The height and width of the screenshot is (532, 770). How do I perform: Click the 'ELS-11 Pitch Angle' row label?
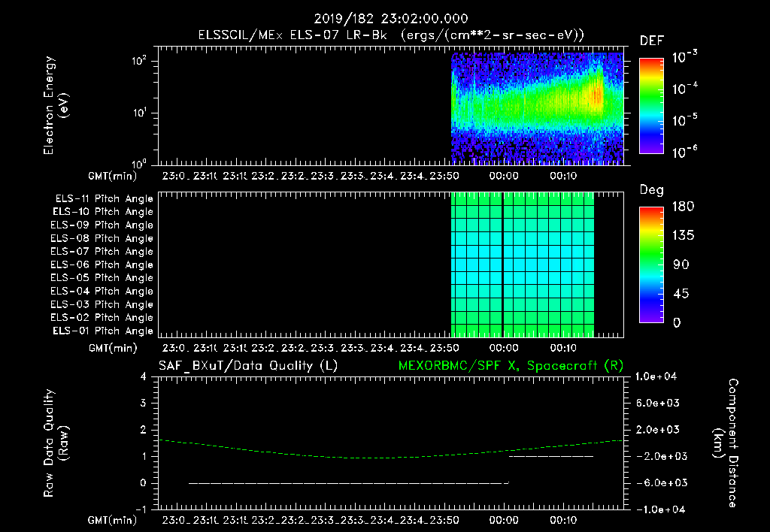click(x=104, y=199)
